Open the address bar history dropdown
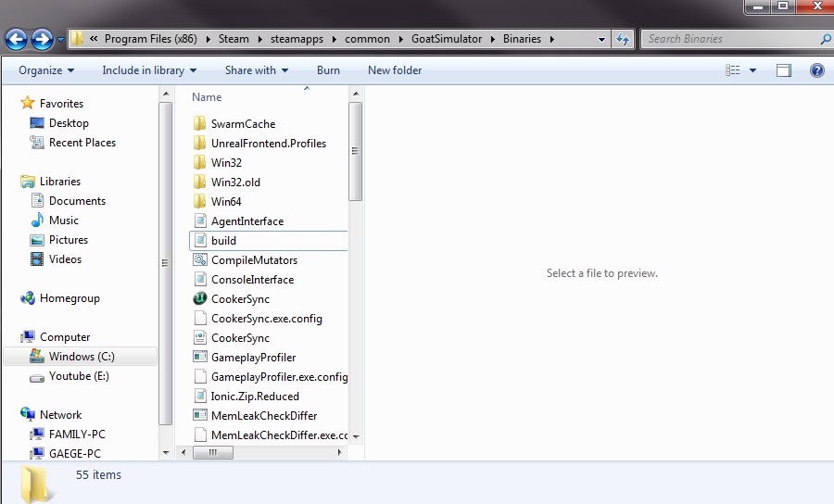 click(x=601, y=39)
